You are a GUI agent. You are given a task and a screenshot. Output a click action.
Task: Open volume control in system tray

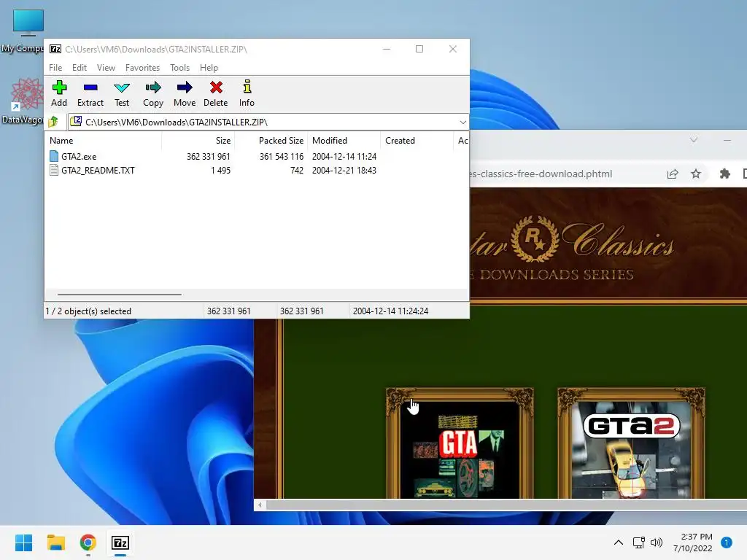(x=657, y=542)
